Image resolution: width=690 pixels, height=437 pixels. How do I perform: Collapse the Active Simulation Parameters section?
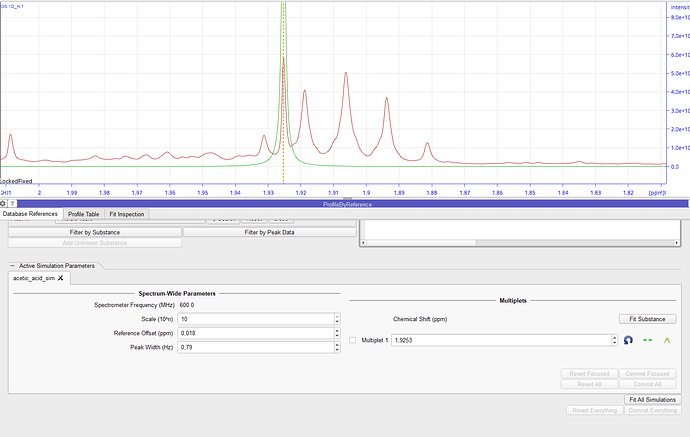tap(13, 266)
